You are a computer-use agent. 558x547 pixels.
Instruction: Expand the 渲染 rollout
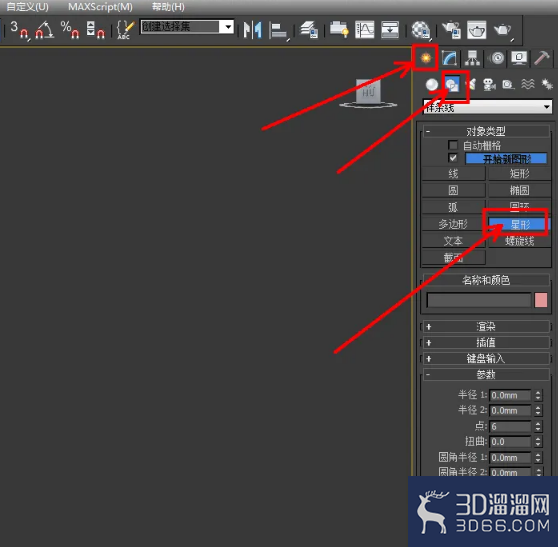486,326
